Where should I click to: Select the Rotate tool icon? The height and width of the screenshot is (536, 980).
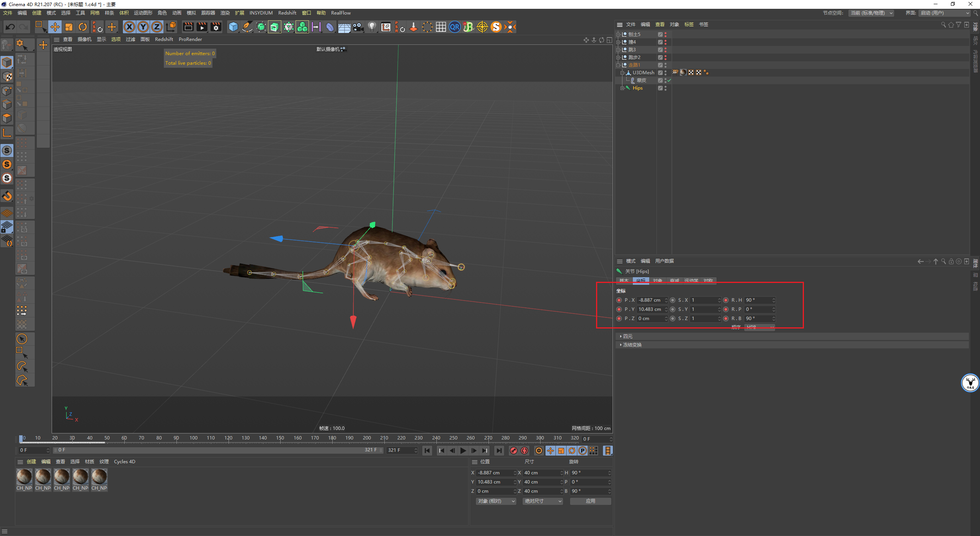pyautogui.click(x=83, y=27)
